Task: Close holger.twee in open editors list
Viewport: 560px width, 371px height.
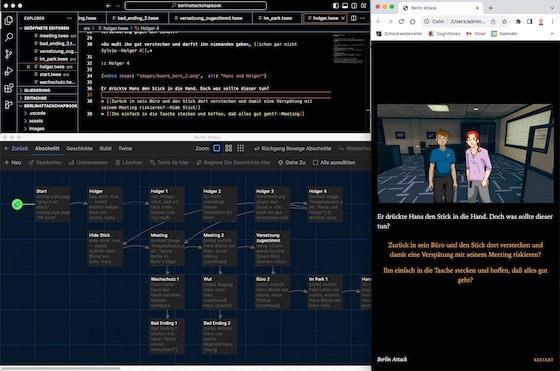Action: 29,67
